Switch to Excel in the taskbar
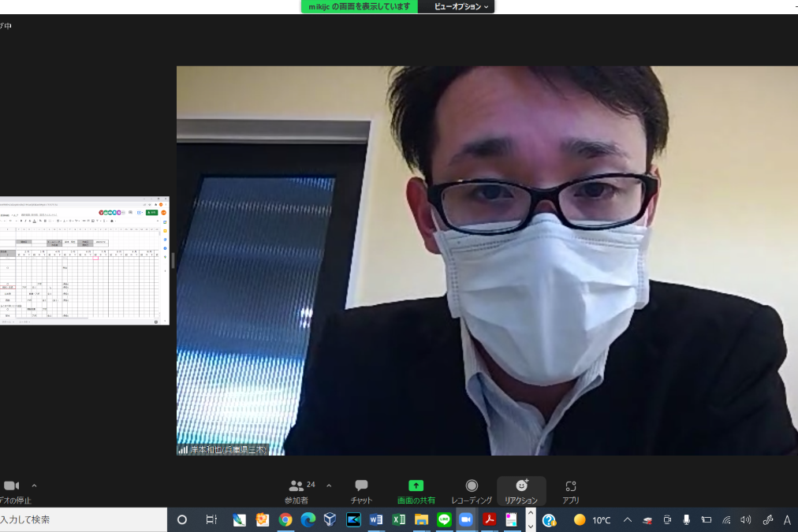Viewport: 798px width, 532px height. click(x=399, y=519)
